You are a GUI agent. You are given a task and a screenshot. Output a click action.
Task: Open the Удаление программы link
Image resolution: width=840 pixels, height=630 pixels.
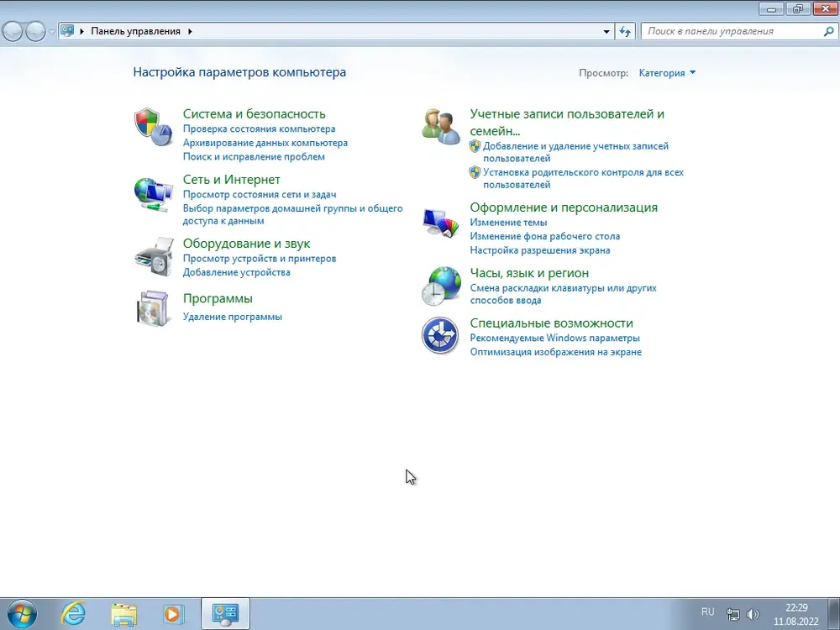[x=233, y=317]
